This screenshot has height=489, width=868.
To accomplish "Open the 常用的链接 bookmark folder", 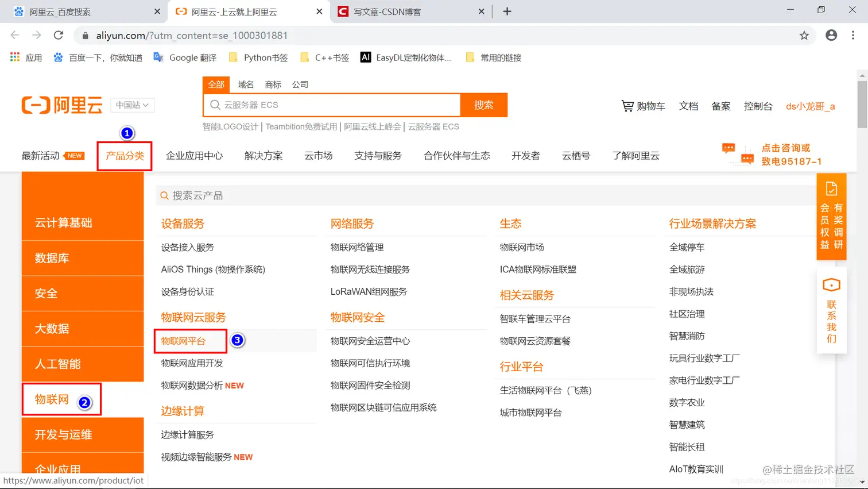I will 493,57.
